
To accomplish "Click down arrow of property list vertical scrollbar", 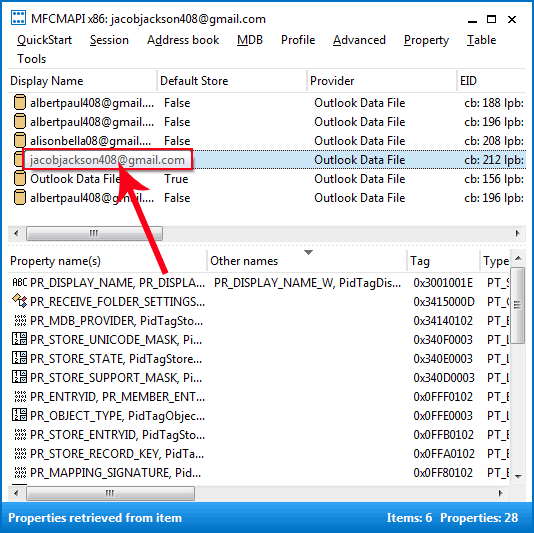I will click(518, 476).
